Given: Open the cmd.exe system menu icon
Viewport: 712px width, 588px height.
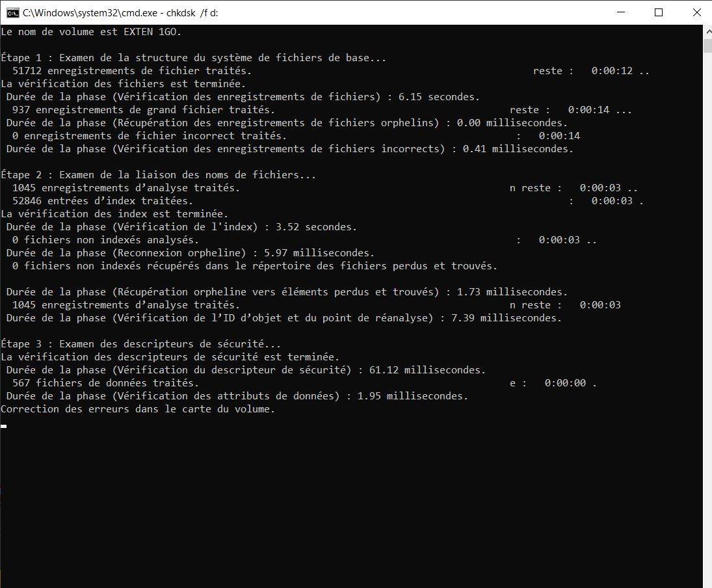Looking at the screenshot, I should point(11,12).
